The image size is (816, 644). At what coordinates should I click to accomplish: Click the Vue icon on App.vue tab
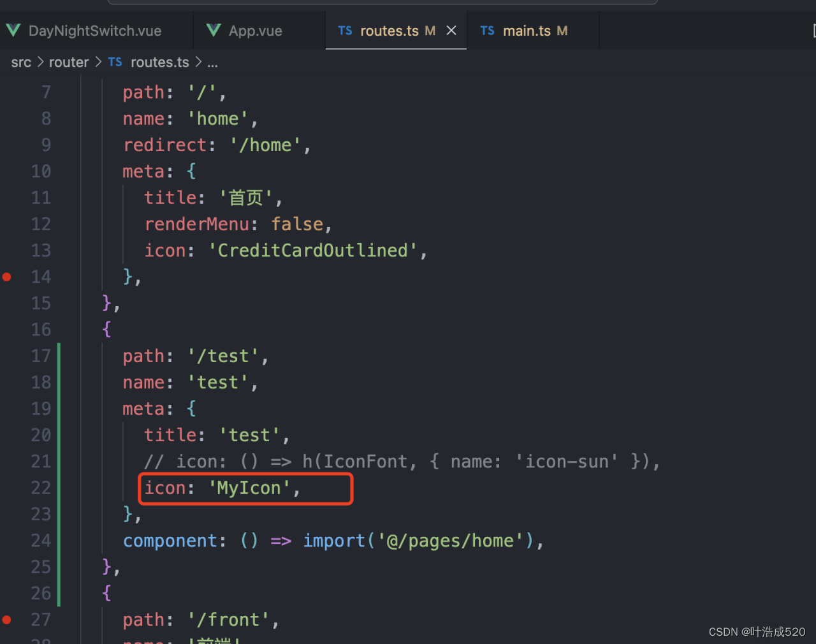click(214, 31)
